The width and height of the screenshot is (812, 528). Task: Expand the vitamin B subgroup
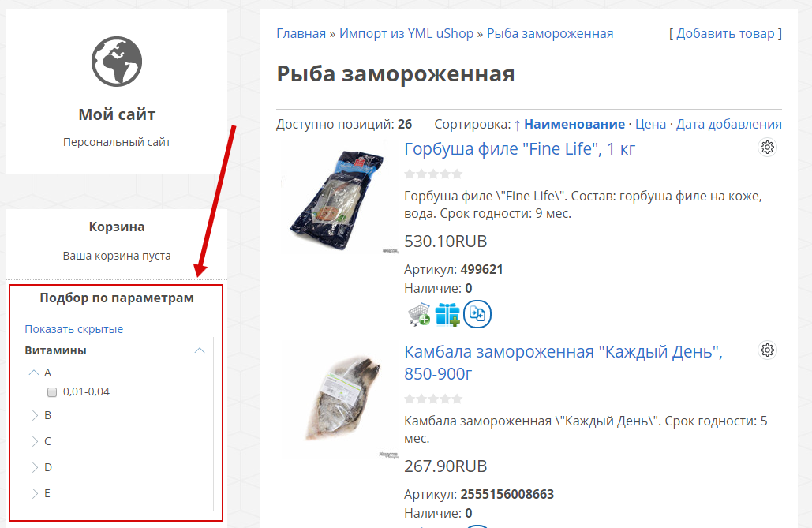[x=35, y=416]
